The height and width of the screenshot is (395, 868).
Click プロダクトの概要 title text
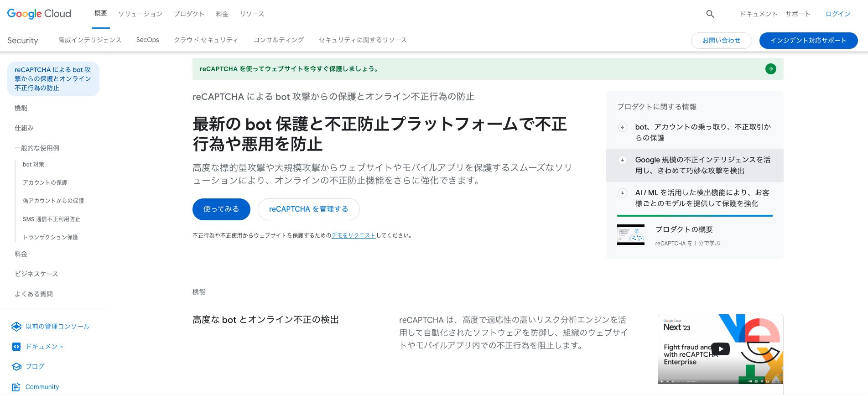point(684,230)
